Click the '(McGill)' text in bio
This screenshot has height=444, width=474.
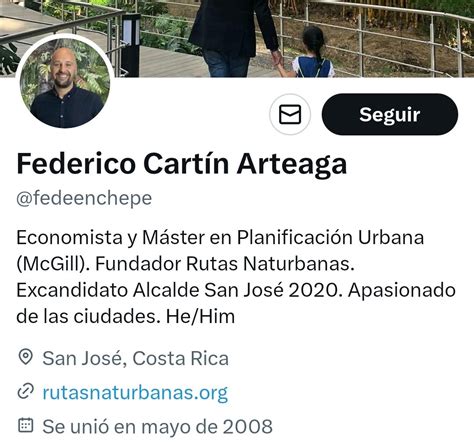point(53,264)
